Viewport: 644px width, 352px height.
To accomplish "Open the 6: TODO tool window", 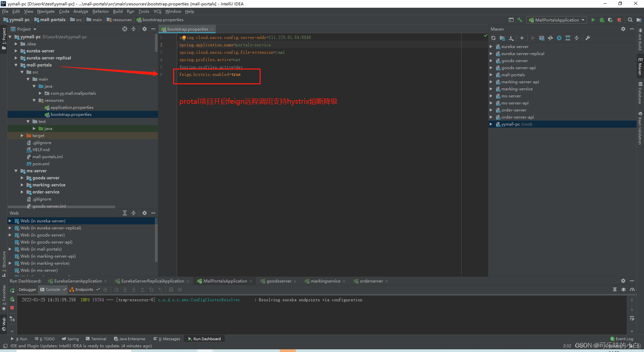I will [x=45, y=339].
